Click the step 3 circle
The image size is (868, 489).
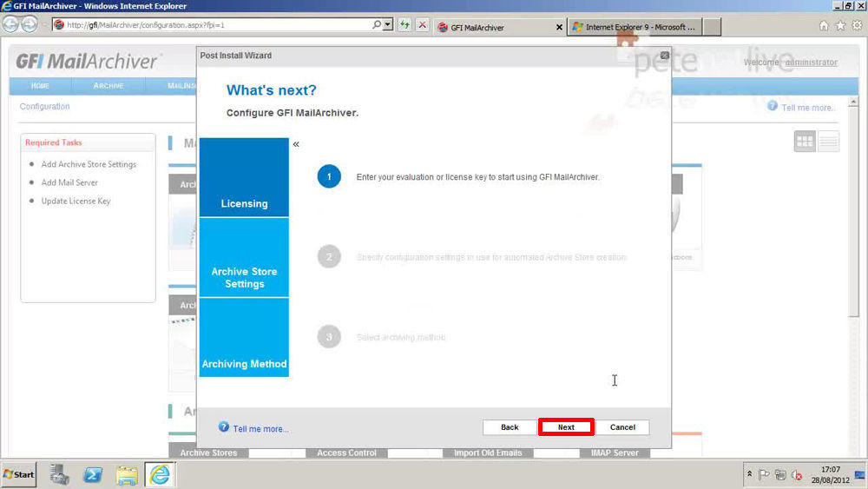click(x=329, y=337)
